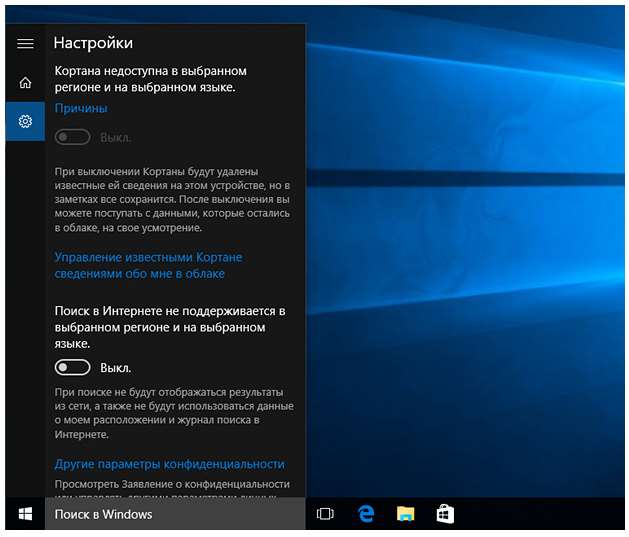Click the Настройки heading

[x=93, y=43]
